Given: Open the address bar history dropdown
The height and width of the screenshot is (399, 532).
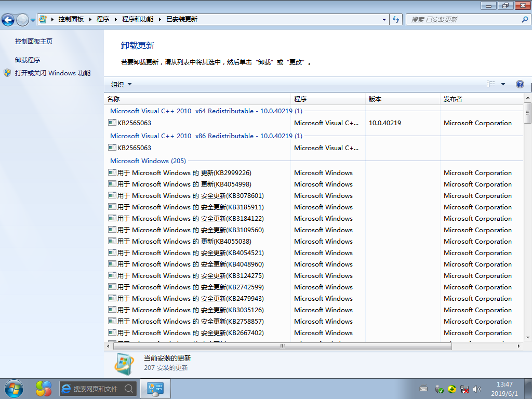Looking at the screenshot, I should coord(384,19).
